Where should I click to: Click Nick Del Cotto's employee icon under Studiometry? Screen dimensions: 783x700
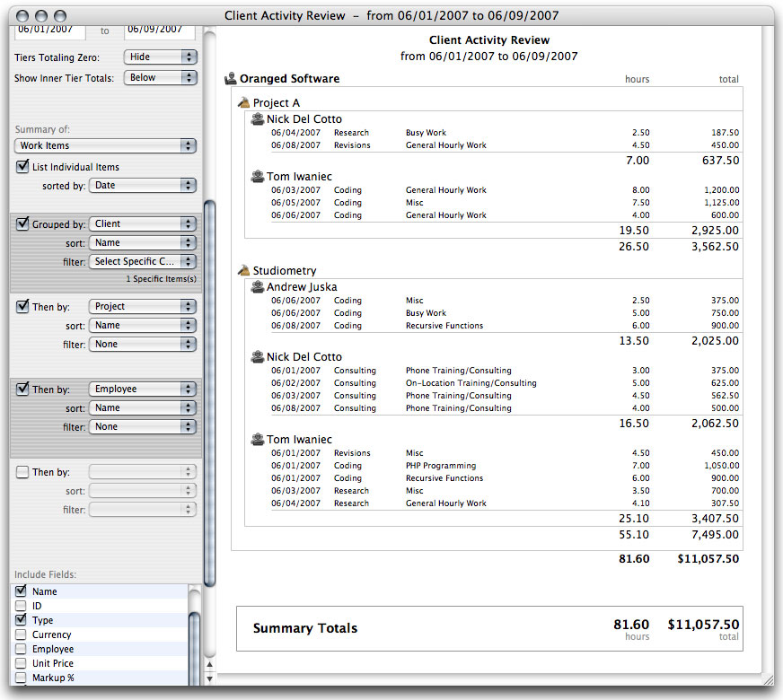pos(258,356)
